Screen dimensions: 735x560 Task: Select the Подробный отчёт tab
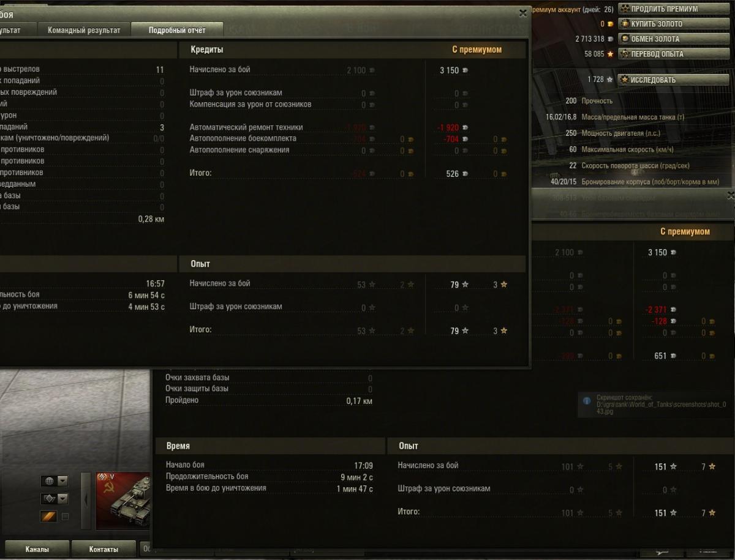[x=177, y=29]
